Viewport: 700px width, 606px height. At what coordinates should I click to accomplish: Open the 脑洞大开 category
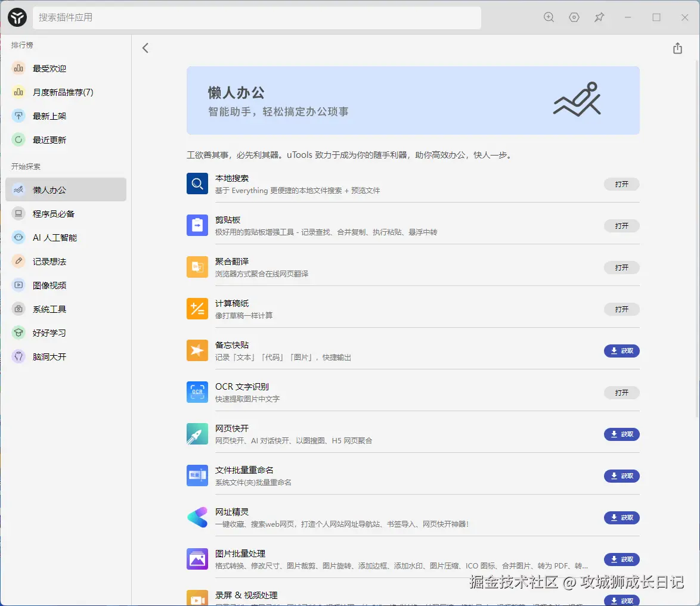click(66, 356)
